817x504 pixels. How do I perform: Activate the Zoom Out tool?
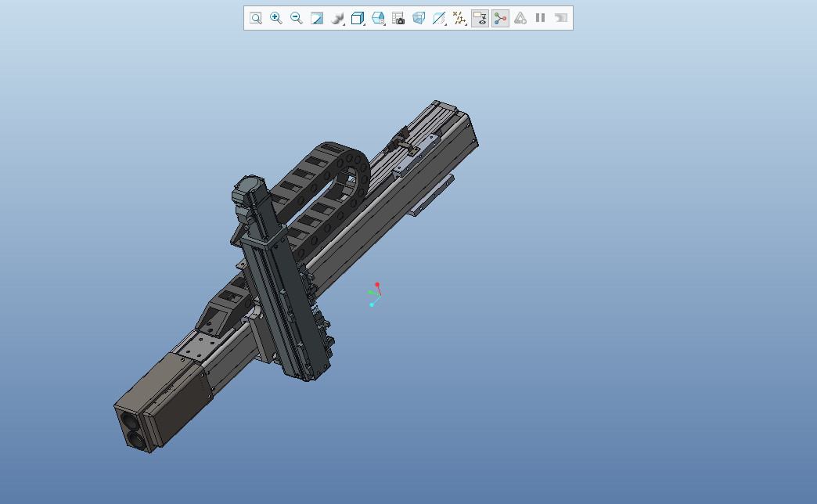click(297, 18)
